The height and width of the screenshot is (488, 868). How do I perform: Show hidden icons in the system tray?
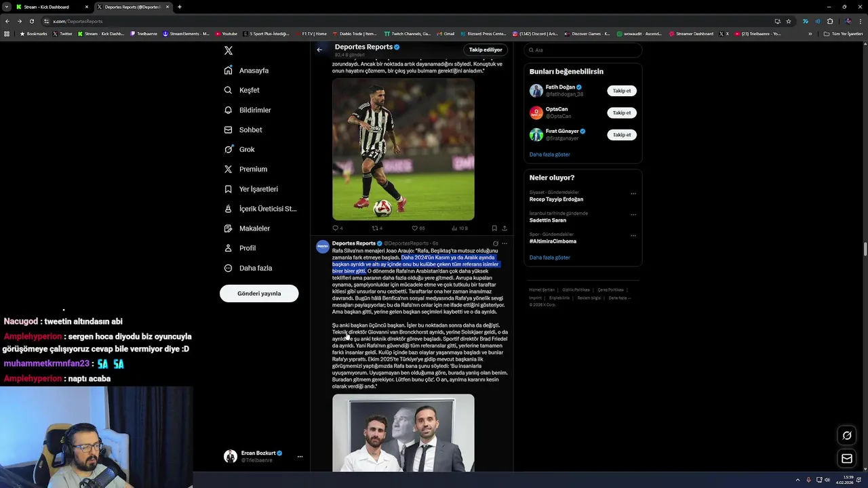coord(797,480)
